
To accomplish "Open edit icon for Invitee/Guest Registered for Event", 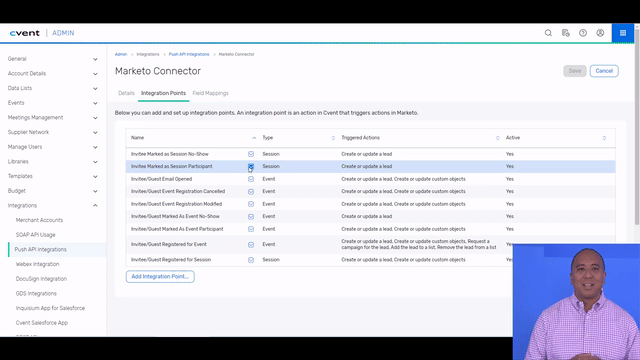I will 251,244.
